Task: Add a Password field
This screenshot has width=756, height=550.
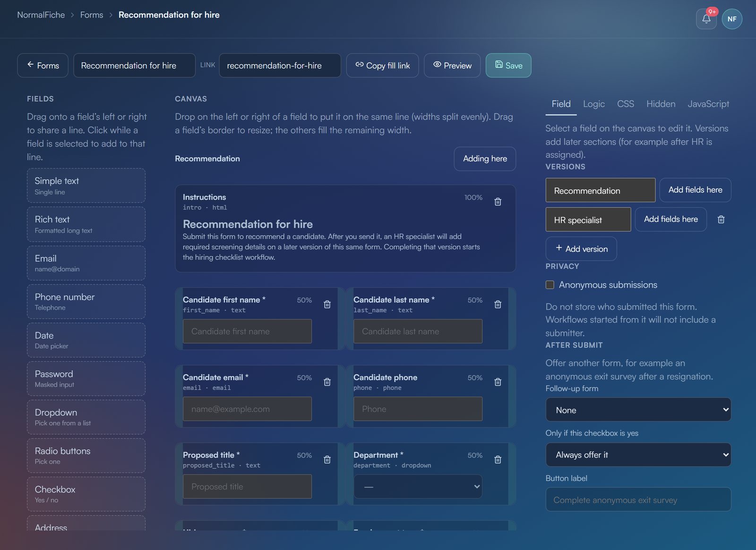Action: 86,379
